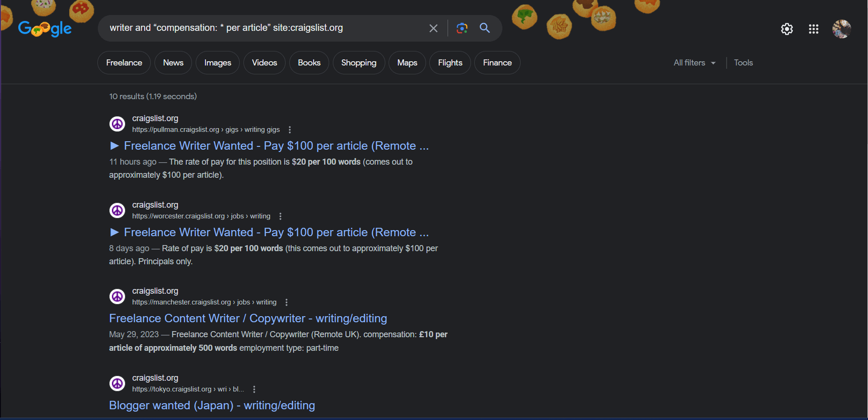Click the Google doodle logo
Image resolution: width=868 pixels, height=420 pixels.
pos(45,28)
